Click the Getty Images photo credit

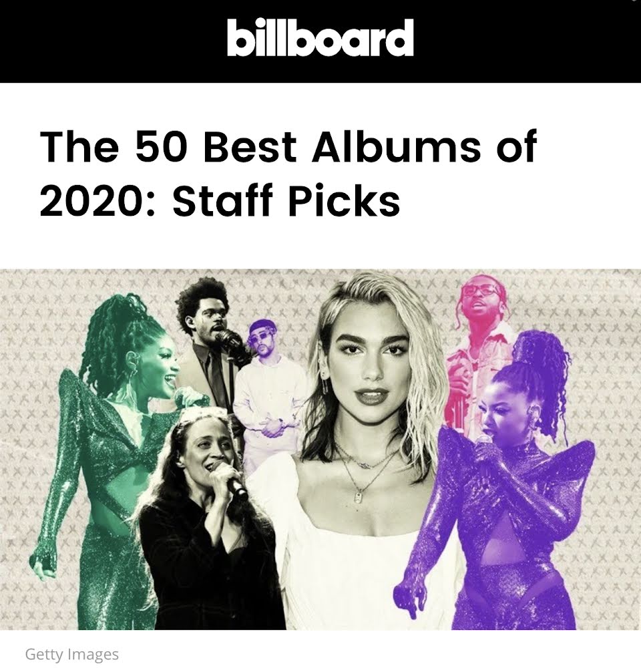click(x=72, y=655)
